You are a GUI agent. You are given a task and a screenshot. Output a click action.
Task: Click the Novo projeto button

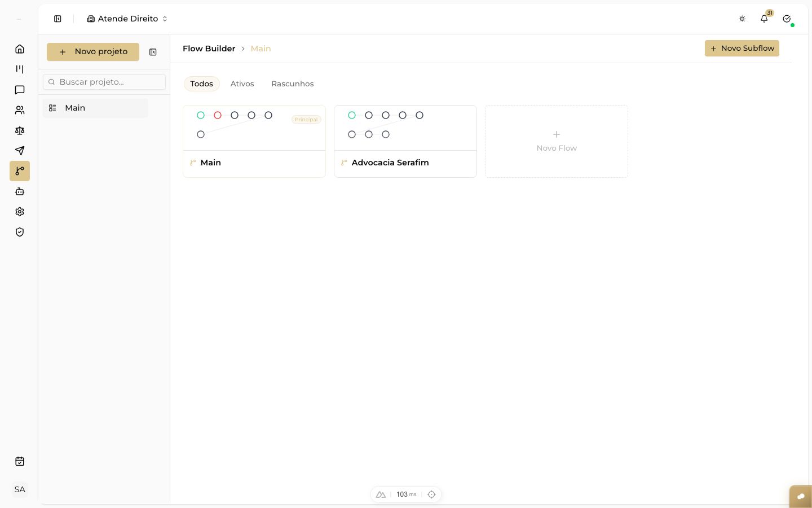(93, 52)
